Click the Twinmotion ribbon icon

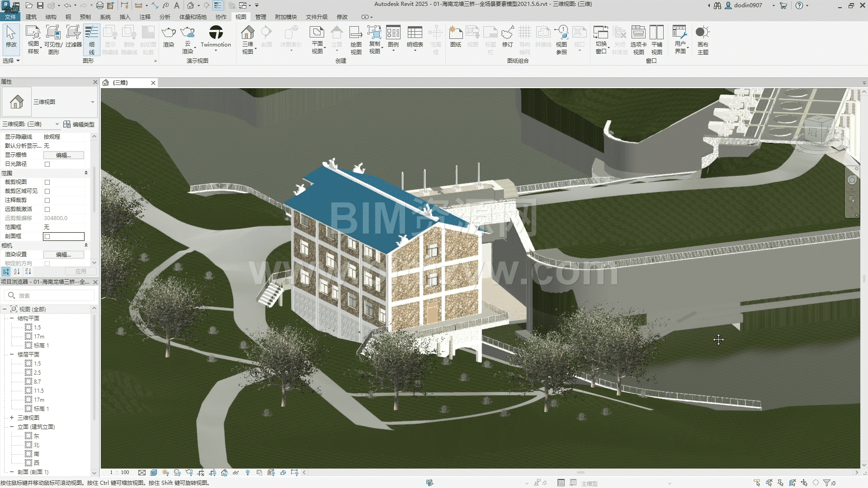pos(216,33)
